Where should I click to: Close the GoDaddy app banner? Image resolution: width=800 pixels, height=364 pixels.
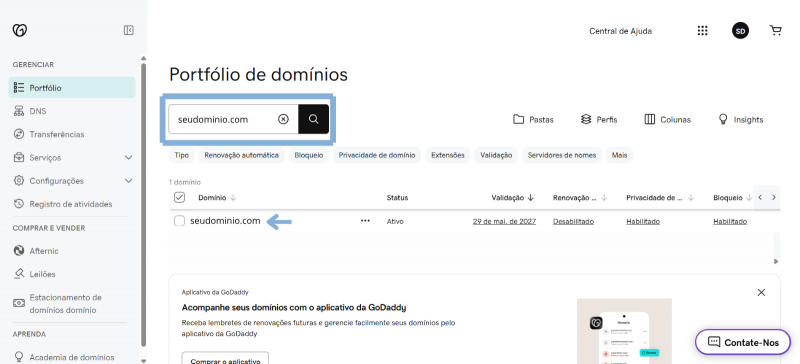click(761, 293)
